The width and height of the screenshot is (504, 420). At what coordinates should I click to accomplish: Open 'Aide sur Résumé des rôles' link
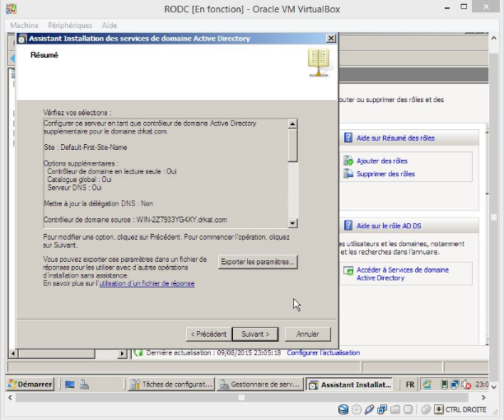(x=395, y=138)
